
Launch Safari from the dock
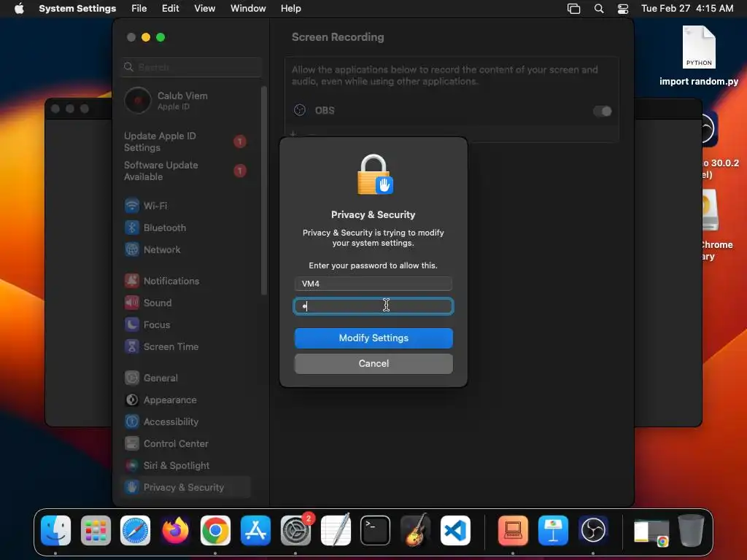(x=135, y=531)
